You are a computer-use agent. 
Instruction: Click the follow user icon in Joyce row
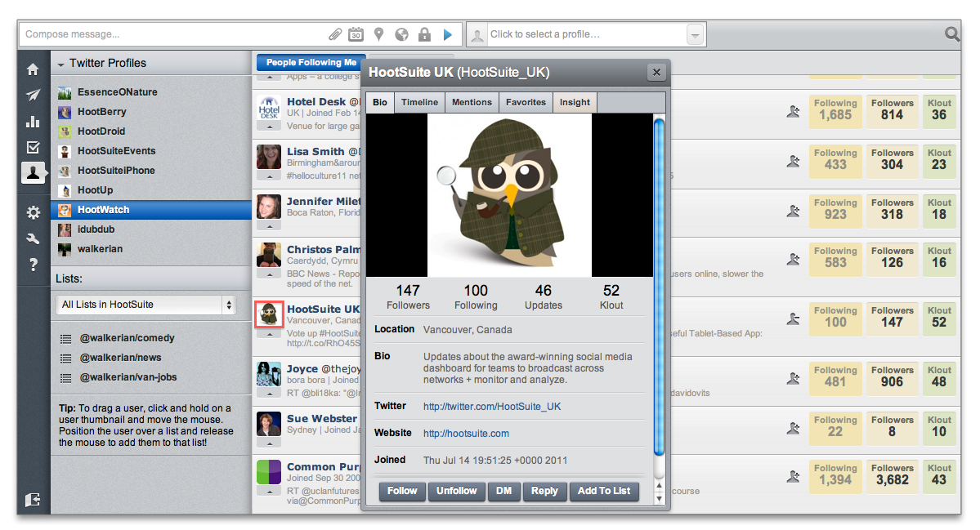pos(793,378)
